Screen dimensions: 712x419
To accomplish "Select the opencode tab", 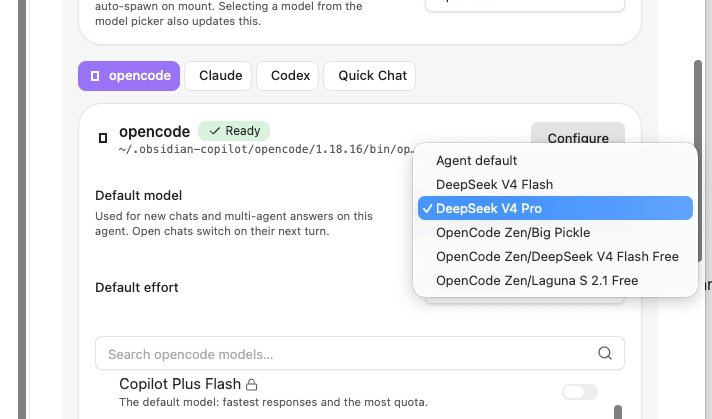I will tap(129, 76).
